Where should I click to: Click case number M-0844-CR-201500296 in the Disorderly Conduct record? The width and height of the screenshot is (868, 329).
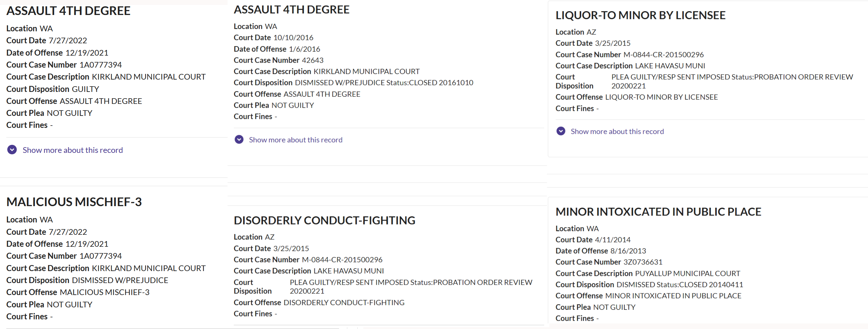point(342,259)
